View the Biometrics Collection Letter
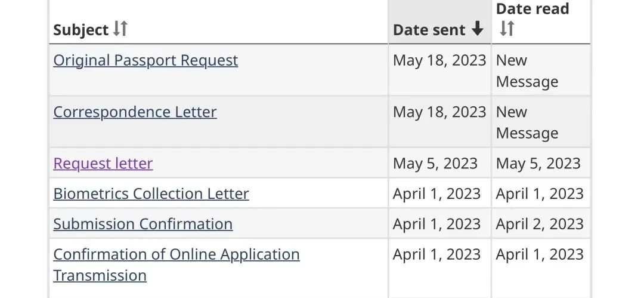The image size is (644, 298). coord(151,194)
